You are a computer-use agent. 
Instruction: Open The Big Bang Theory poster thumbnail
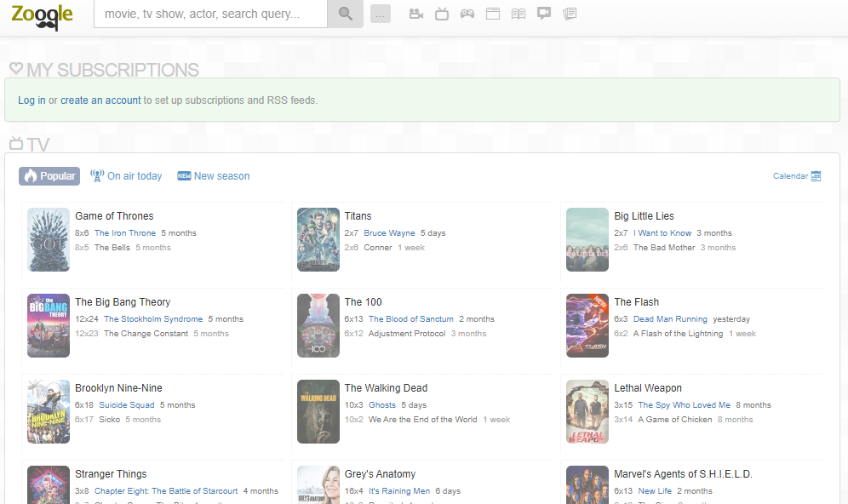pos(49,325)
